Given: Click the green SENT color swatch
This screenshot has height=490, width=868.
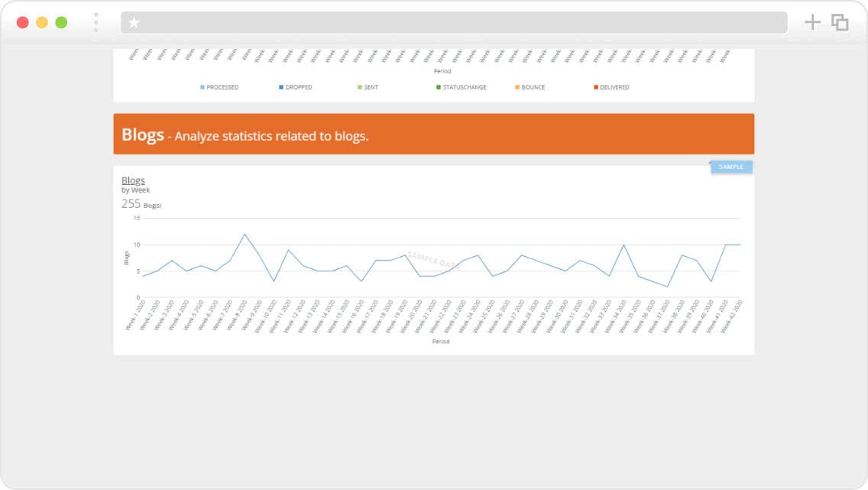Looking at the screenshot, I should click(x=359, y=86).
